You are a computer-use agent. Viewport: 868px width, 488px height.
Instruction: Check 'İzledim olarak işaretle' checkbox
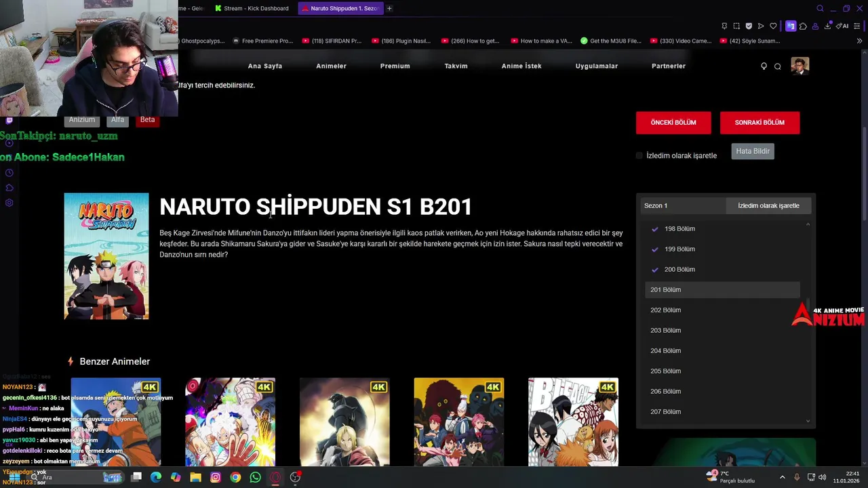click(639, 156)
